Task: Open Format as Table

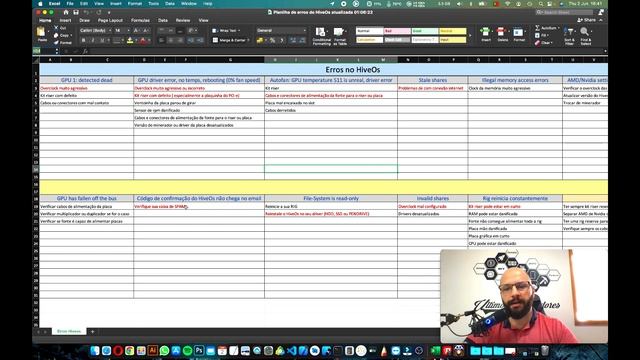Action: point(339,36)
